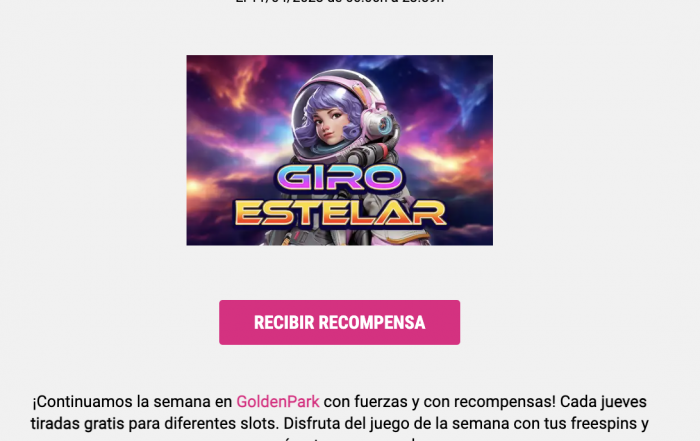
Task: Open the GoldenPark link
Action: (278, 402)
